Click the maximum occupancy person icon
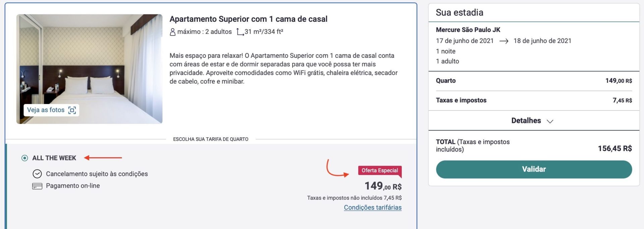Screen dimensions: 644x229 click(172, 32)
